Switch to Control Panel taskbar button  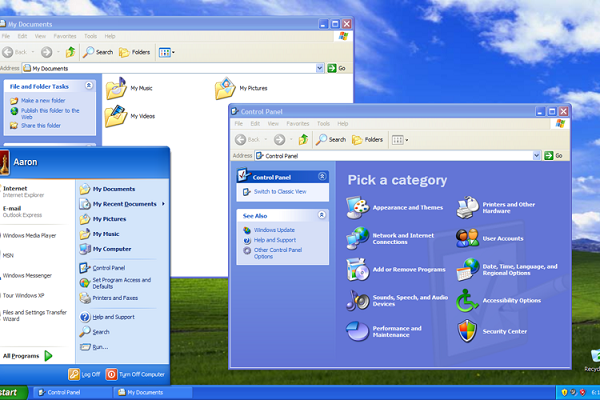(x=73, y=392)
